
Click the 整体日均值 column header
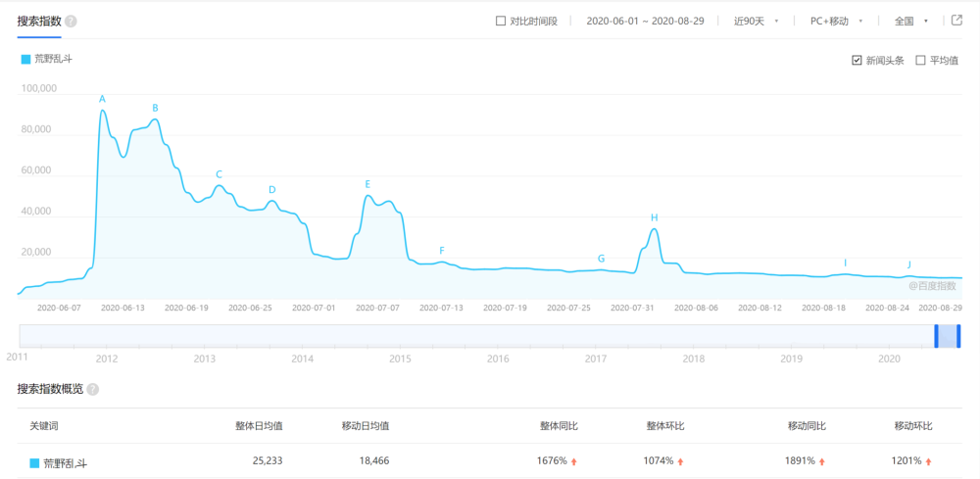coord(259,426)
